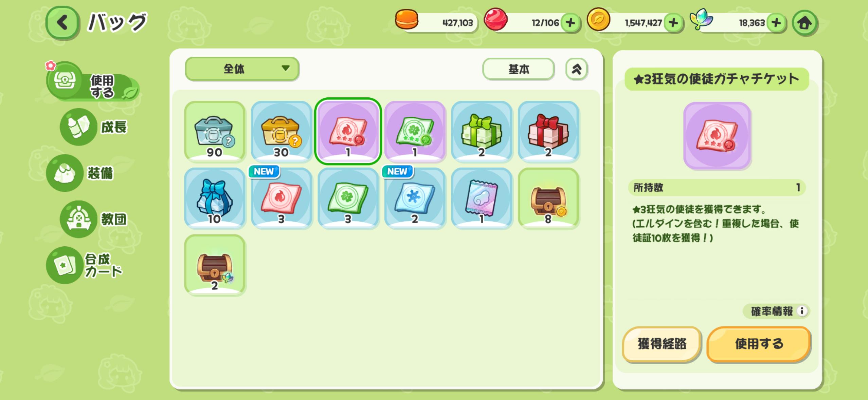This screenshot has width=868, height=400.
Task: Select the blue ribbon gift box
Action: point(215,198)
